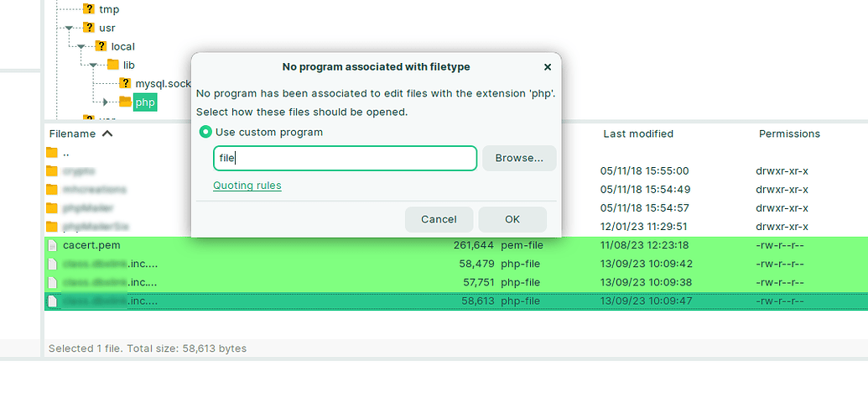Screen dimensions: 868x398
Task: Sort by Last modified column
Action: pos(637,134)
